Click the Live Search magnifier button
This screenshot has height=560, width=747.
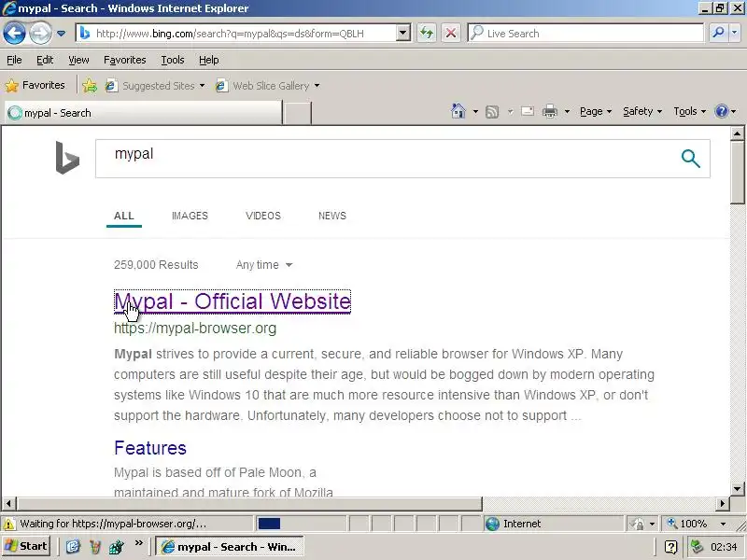[x=718, y=33]
